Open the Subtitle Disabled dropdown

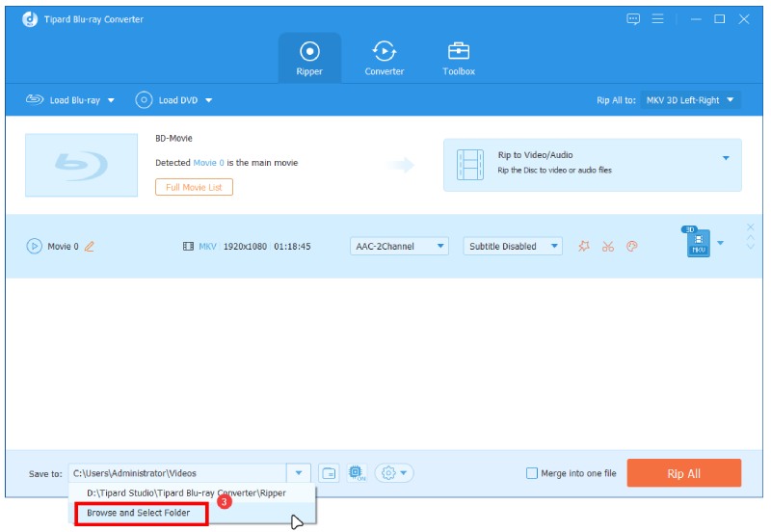point(513,246)
